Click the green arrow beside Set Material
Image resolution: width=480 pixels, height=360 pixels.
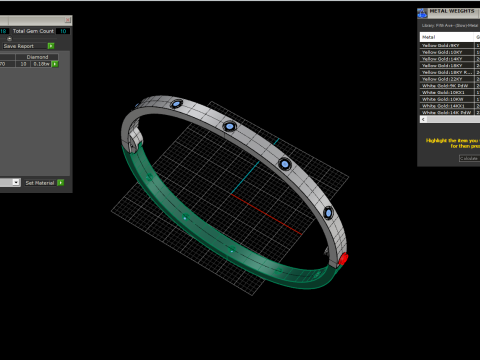(61, 183)
